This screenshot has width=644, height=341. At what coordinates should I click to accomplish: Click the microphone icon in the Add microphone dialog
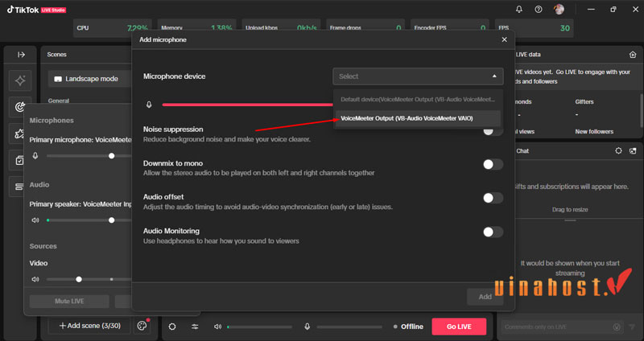pyautogui.click(x=149, y=105)
